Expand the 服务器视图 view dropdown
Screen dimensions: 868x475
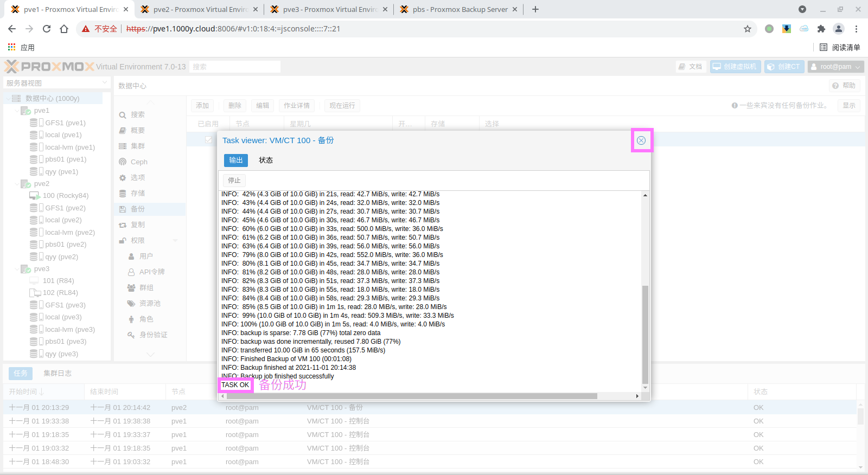pyautogui.click(x=105, y=83)
